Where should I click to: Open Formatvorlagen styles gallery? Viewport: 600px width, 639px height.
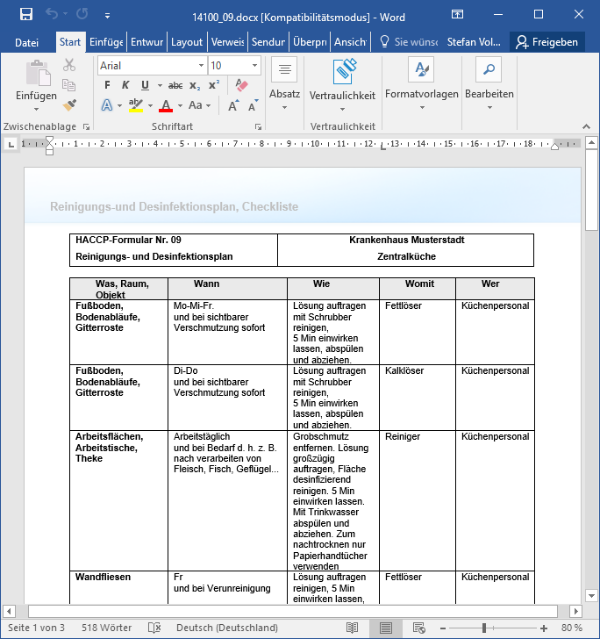[x=421, y=70]
